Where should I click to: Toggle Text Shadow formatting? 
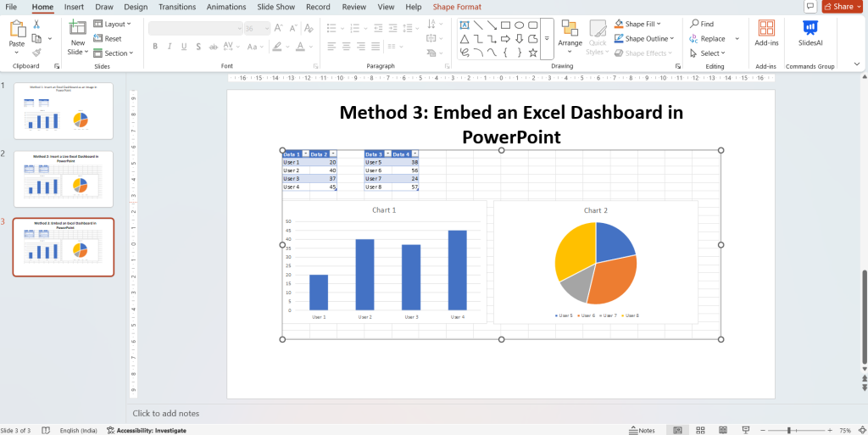coord(198,47)
